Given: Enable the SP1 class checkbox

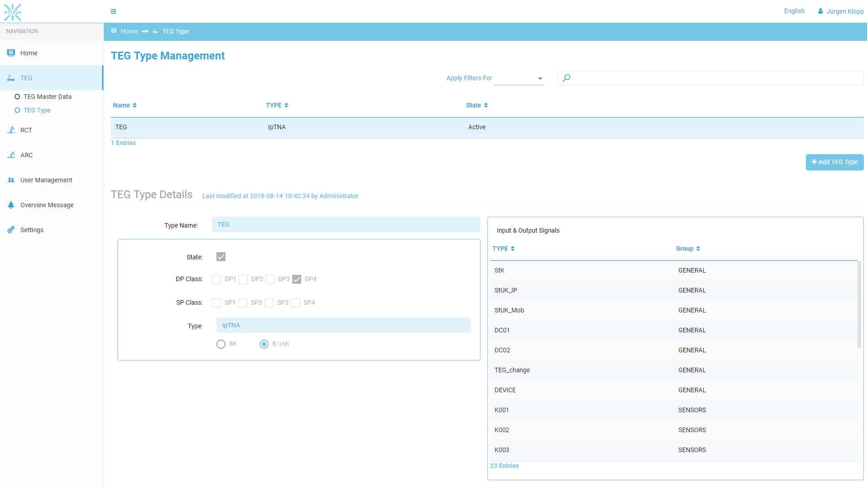Looking at the screenshot, I should point(216,303).
